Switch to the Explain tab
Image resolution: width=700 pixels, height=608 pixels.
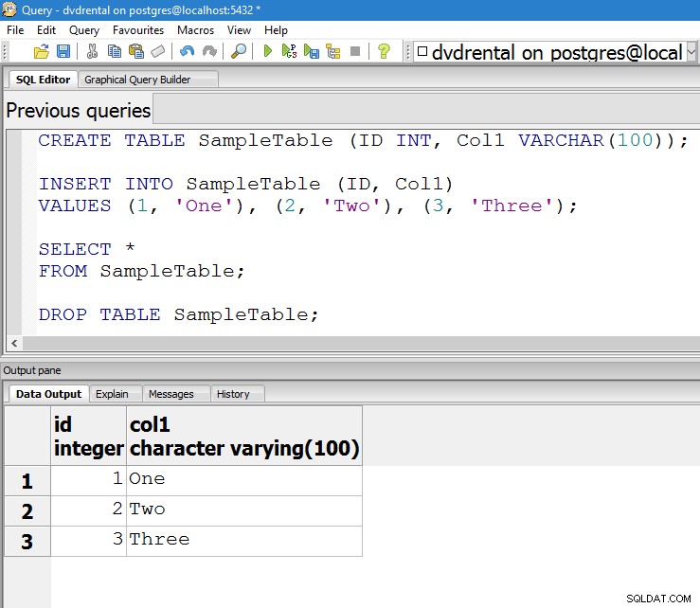(x=116, y=394)
